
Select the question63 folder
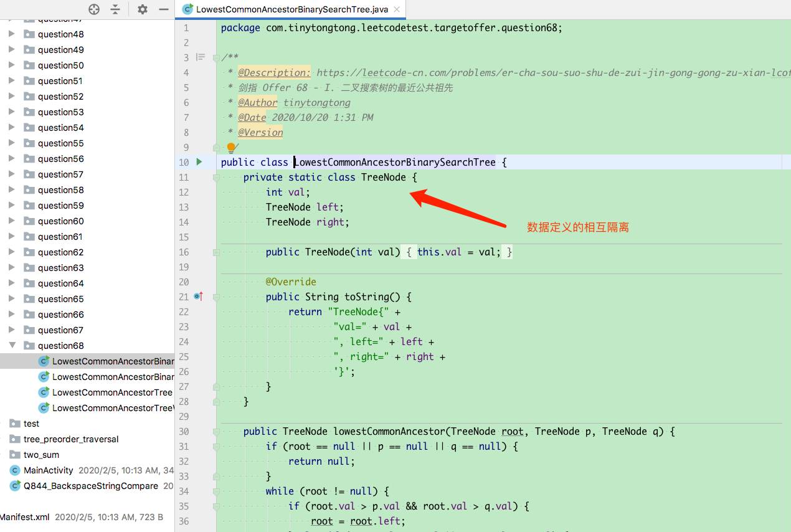(x=61, y=268)
